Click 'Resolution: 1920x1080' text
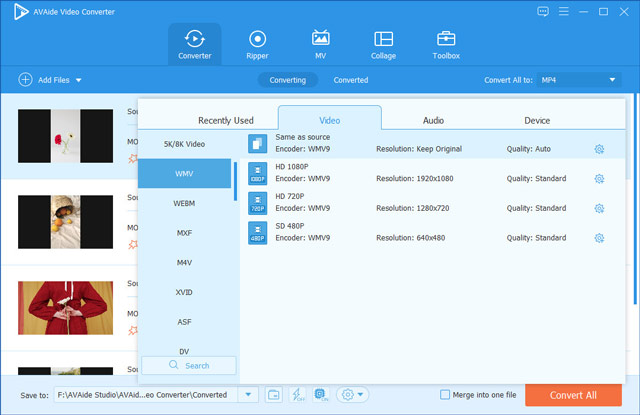640x415 pixels. pos(414,179)
